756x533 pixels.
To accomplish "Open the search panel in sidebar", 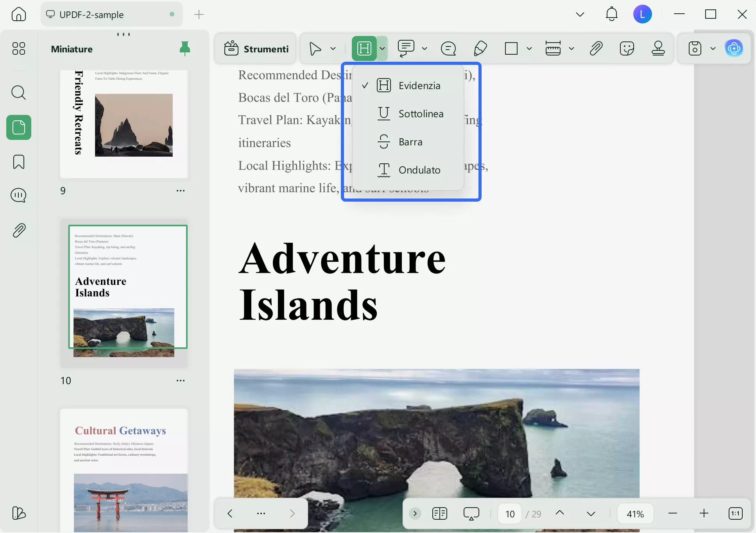I will tap(18, 93).
